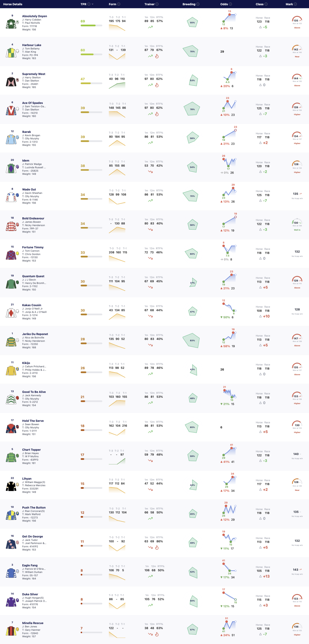Click Absolutely Doyen's jockey silks icon
This screenshot has height=644, width=309.
(11, 24)
